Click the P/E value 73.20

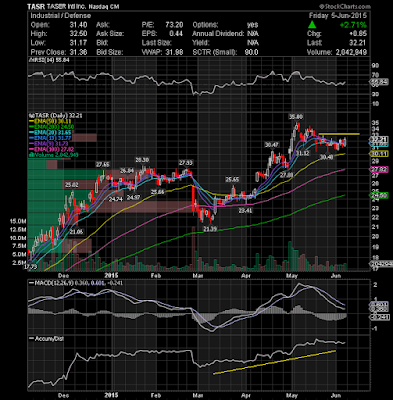[x=174, y=25]
